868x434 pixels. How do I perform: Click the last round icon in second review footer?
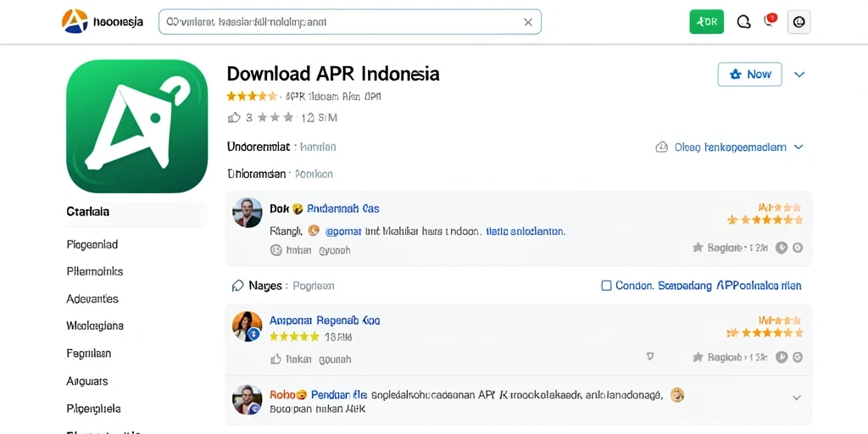797,358
